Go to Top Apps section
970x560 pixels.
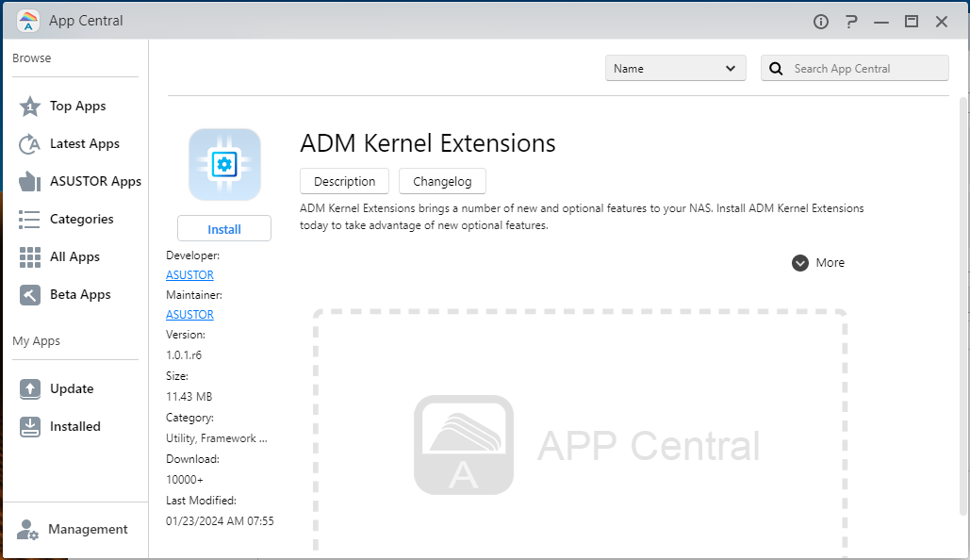pyautogui.click(x=78, y=107)
